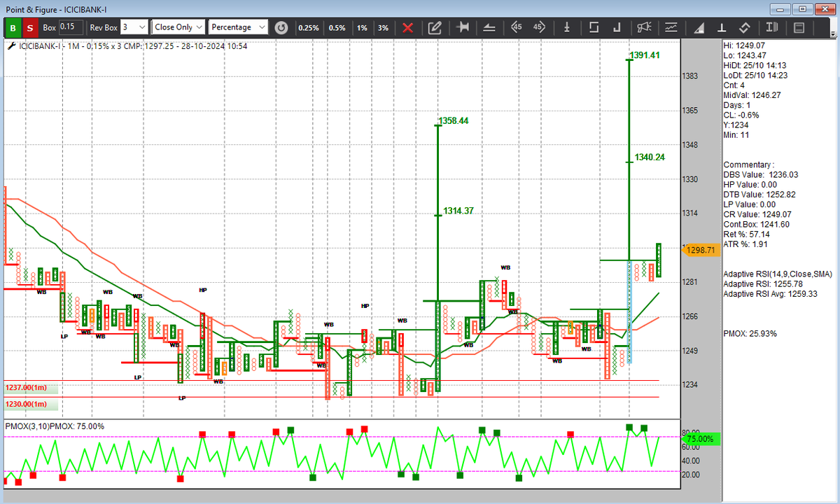This screenshot has width=840, height=504.
Task: Click the Cont.Box 1241.60 line
Action: pyautogui.click(x=756, y=224)
